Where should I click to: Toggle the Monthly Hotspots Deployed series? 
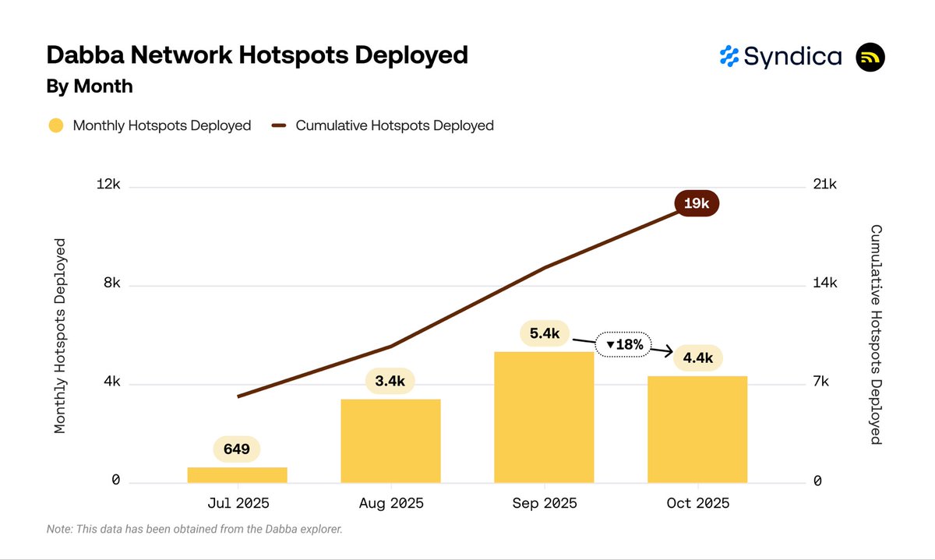click(161, 125)
